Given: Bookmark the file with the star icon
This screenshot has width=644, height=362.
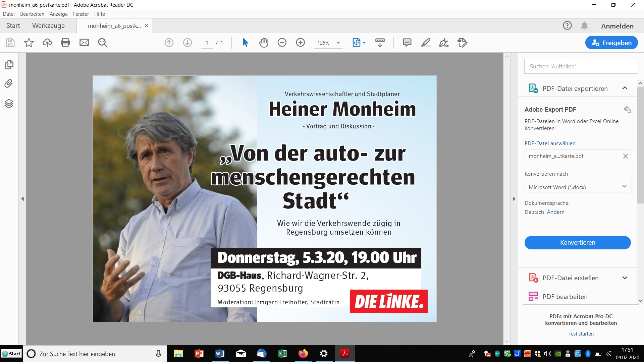Looking at the screenshot, I should [x=29, y=43].
